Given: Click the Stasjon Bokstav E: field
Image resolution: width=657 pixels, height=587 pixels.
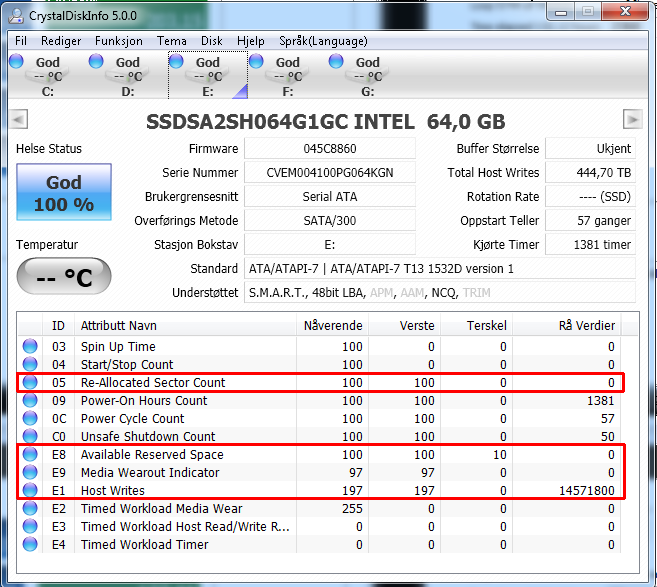Looking at the screenshot, I should [x=330, y=244].
